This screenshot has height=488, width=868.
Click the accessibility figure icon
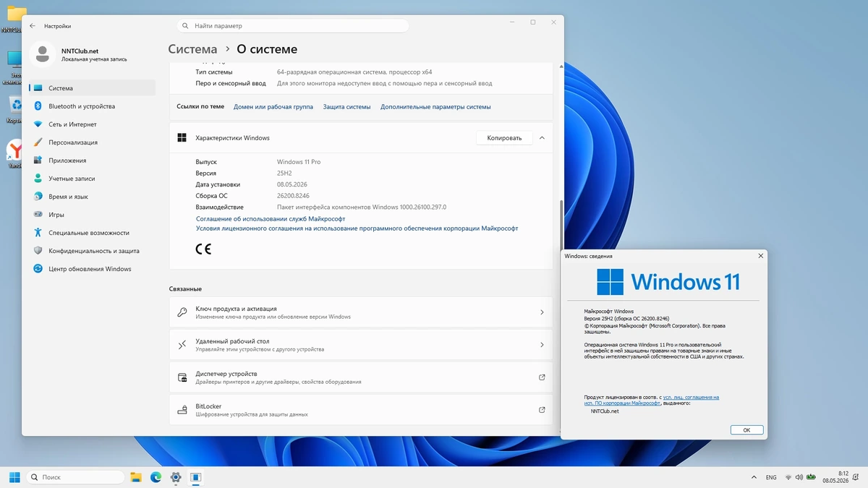(38, 233)
